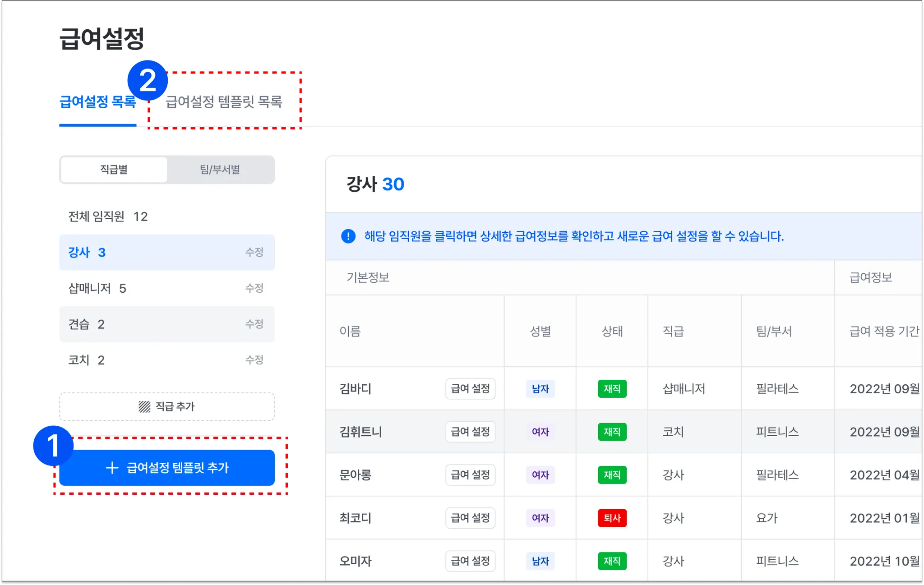Switch to the 팀/부서별 segment
This screenshot has height=585, width=924.
tap(220, 170)
